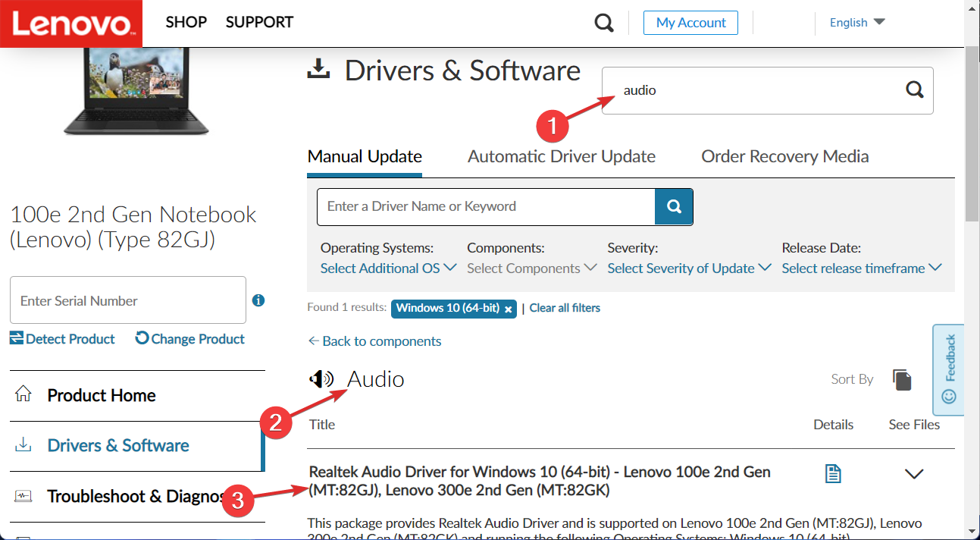This screenshot has width=980, height=540.
Task: Click search icon in the audio search box
Action: tap(915, 90)
